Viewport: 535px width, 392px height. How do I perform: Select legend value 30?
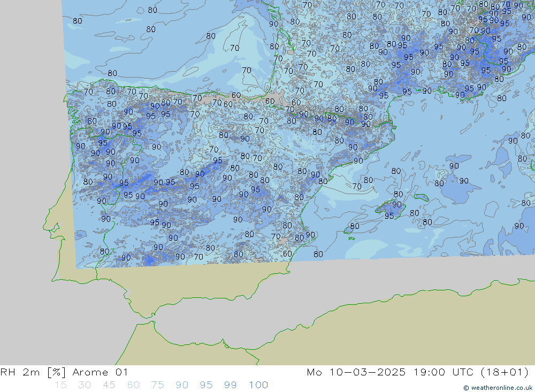[x=85, y=385]
